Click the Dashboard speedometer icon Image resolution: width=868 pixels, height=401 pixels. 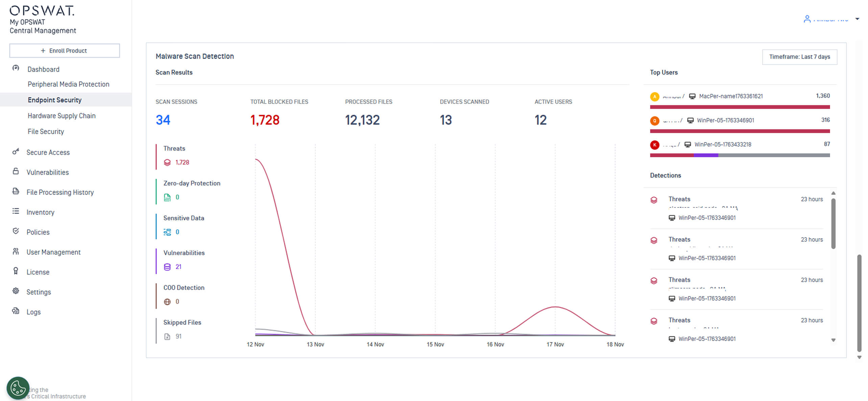[x=16, y=68]
